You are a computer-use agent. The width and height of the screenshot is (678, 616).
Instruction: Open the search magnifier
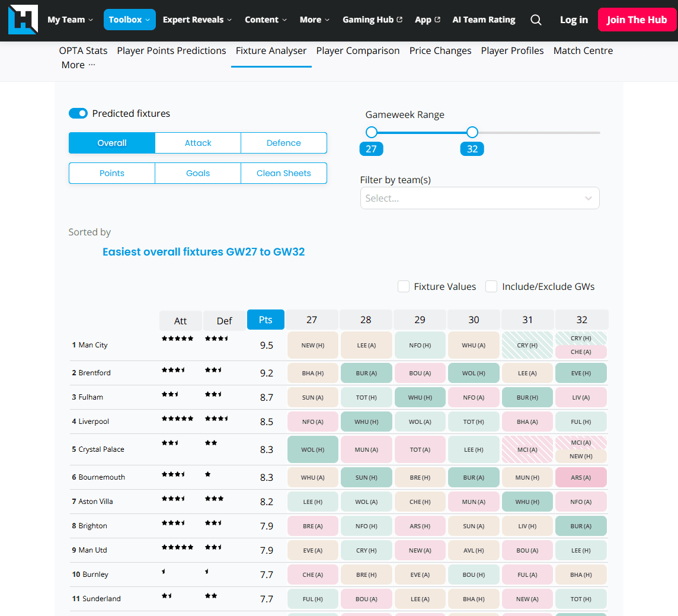pyautogui.click(x=536, y=20)
